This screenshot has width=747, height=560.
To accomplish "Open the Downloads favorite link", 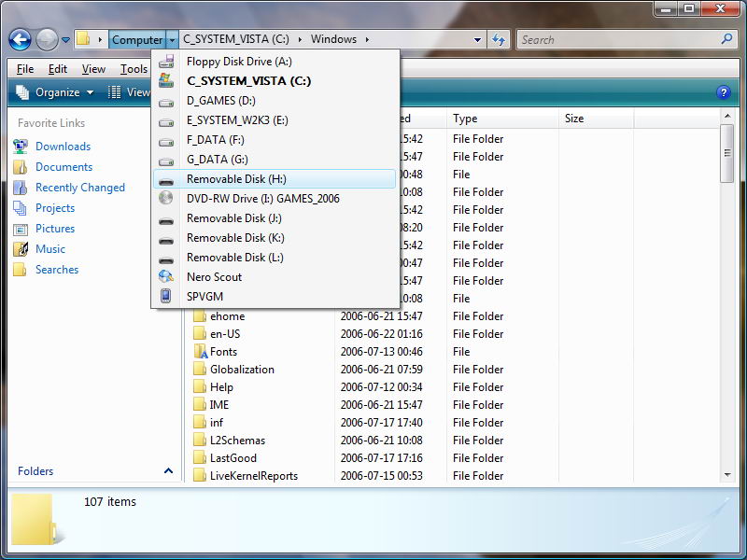I will coord(63,147).
